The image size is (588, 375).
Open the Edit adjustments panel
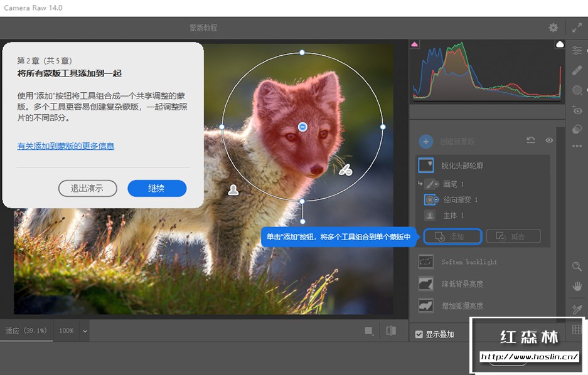pos(576,50)
